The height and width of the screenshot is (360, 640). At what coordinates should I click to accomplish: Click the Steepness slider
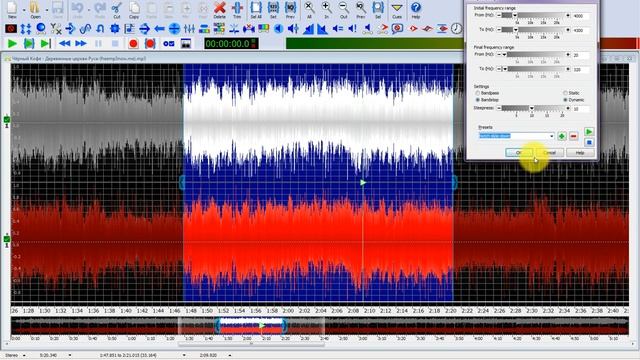533,108
